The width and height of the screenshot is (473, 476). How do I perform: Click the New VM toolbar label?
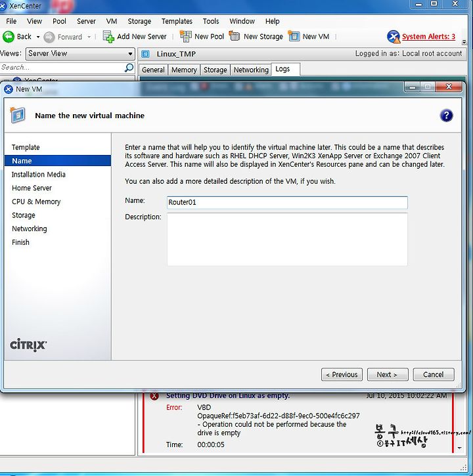point(315,37)
